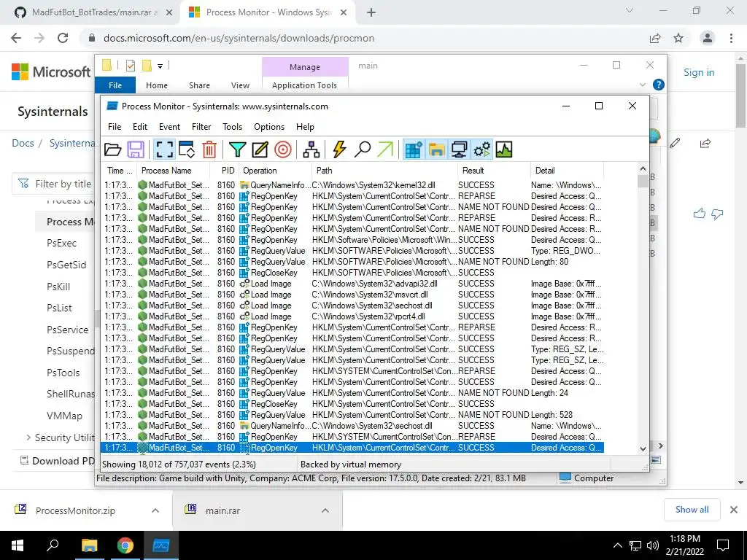Screen dimensions: 747x560
Task: Jump to object with green arrow icon
Action: tap(385, 149)
